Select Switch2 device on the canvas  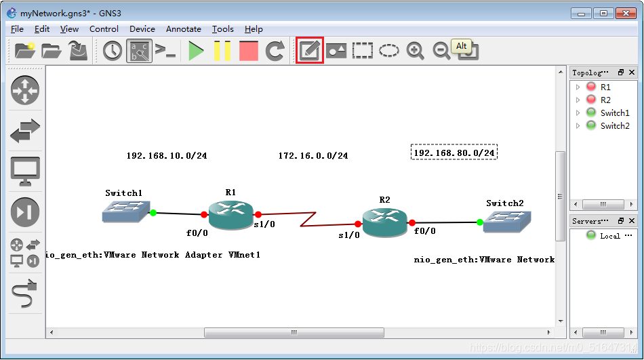507,222
